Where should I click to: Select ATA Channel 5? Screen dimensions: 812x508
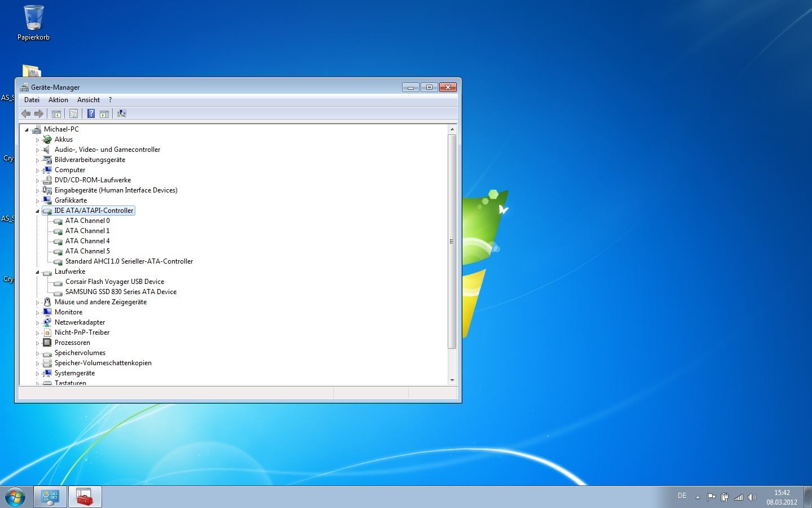[87, 251]
